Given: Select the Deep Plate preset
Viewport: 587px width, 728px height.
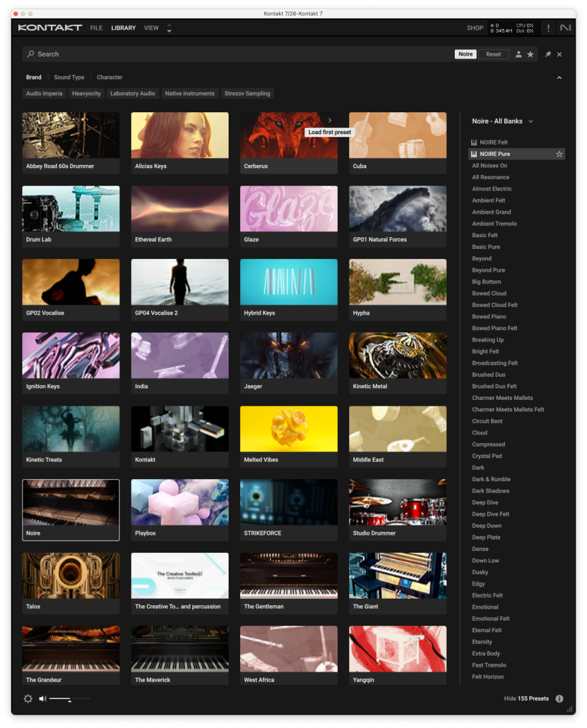Looking at the screenshot, I should pyautogui.click(x=517, y=537).
